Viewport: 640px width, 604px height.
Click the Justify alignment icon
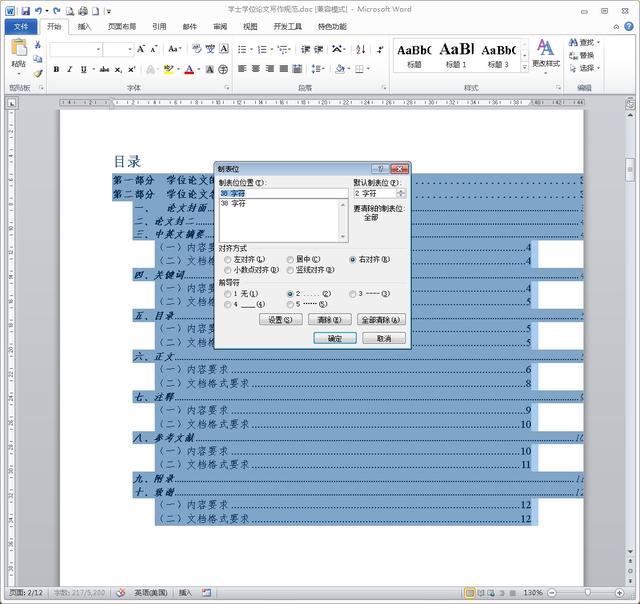point(283,69)
